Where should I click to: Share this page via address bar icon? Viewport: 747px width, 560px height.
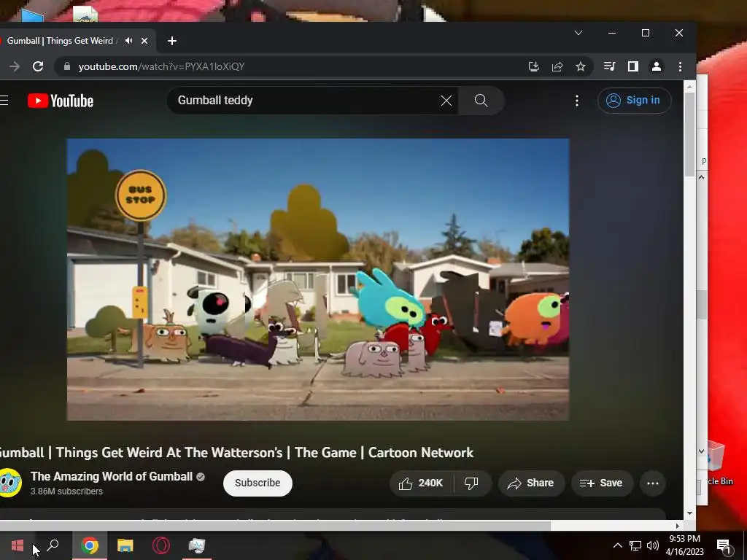pos(557,66)
